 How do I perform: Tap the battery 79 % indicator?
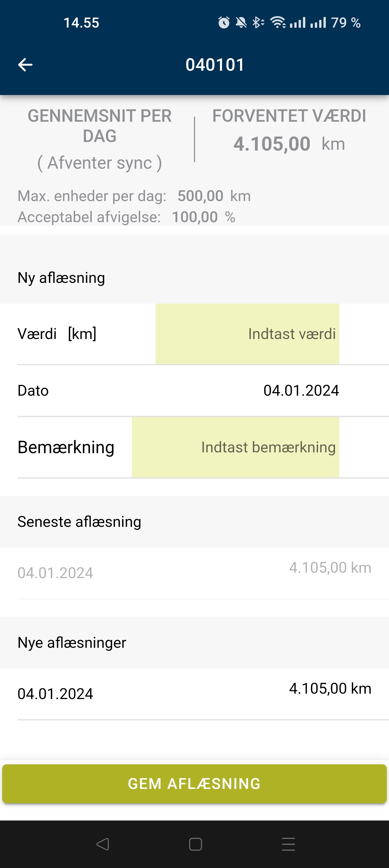pyautogui.click(x=346, y=23)
